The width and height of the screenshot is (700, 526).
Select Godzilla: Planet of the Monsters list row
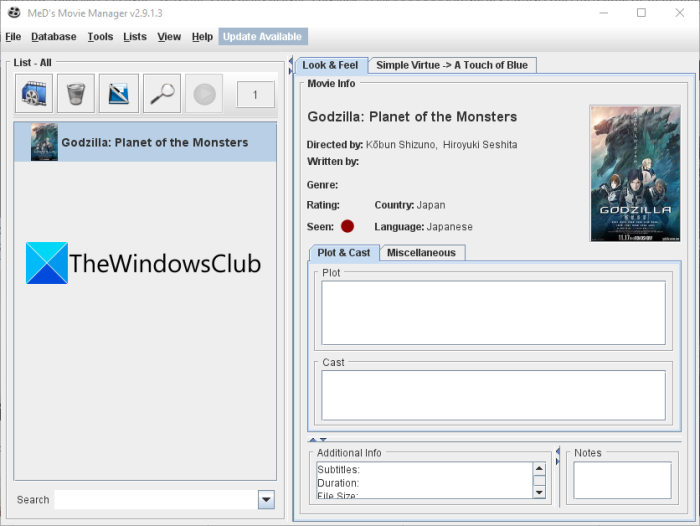[145, 142]
